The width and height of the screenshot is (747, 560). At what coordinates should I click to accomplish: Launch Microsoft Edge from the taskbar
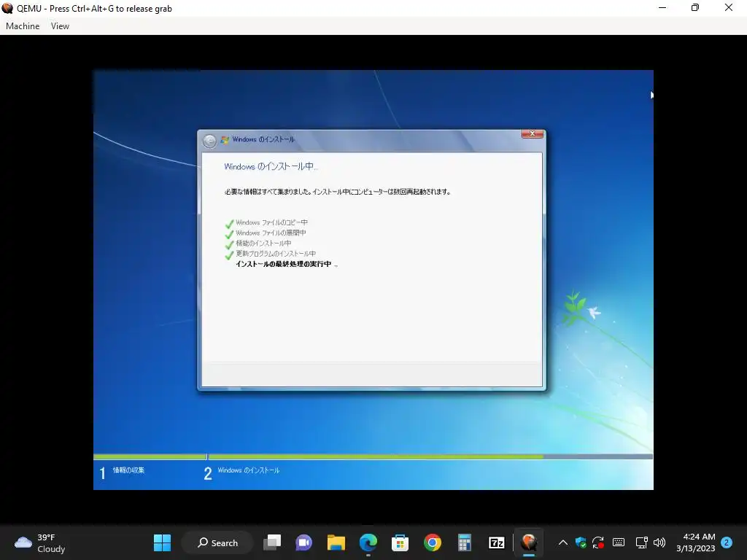click(x=368, y=542)
